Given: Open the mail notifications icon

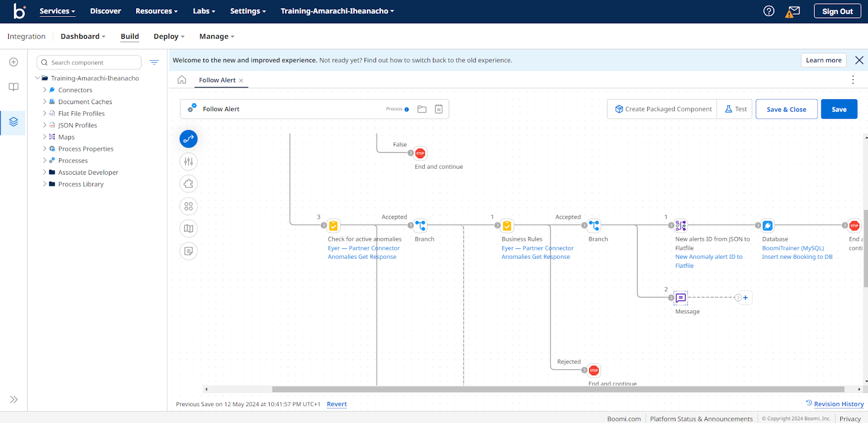Looking at the screenshot, I should coord(793,11).
